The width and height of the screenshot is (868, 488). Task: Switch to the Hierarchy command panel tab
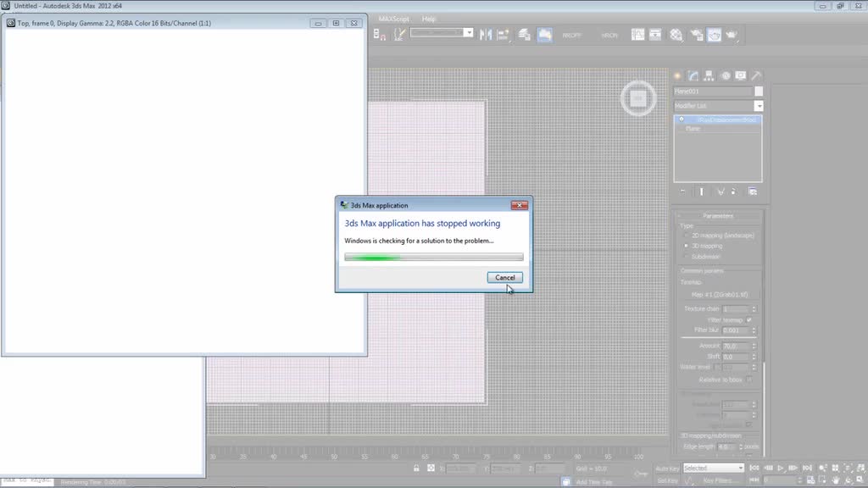pos(709,75)
